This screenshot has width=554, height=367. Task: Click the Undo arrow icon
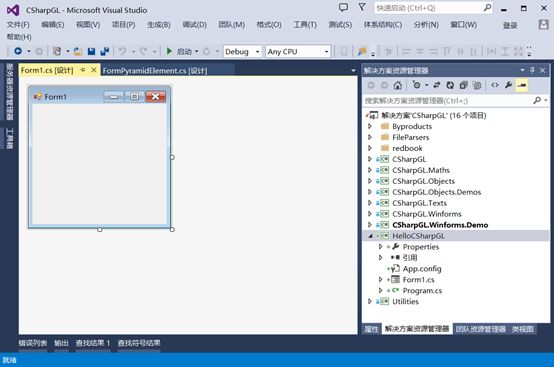[122, 51]
